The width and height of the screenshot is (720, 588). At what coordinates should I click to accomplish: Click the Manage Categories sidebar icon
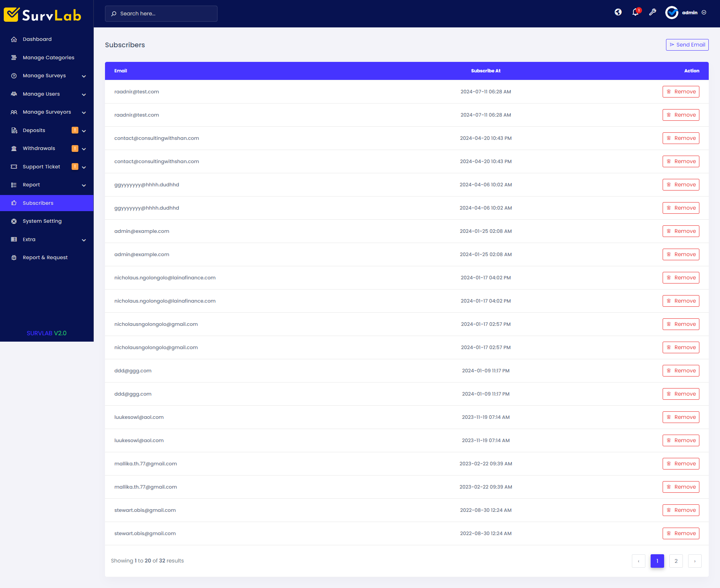click(14, 57)
